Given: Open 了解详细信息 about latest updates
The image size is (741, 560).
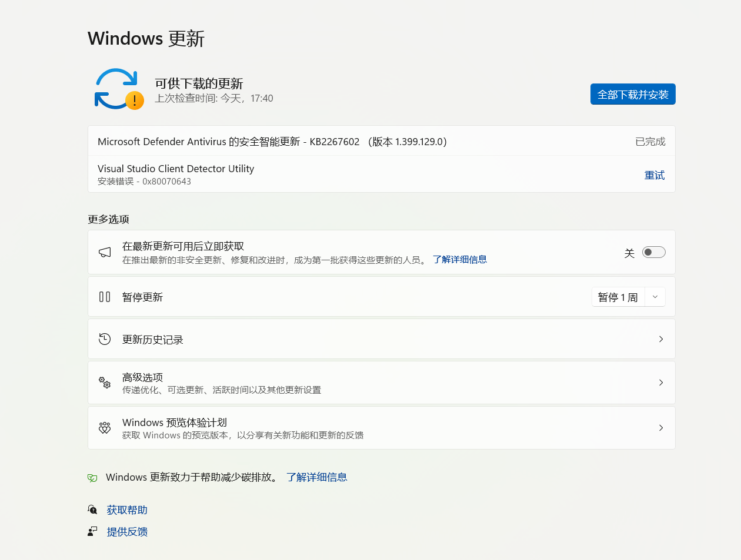Looking at the screenshot, I should pyautogui.click(x=460, y=259).
